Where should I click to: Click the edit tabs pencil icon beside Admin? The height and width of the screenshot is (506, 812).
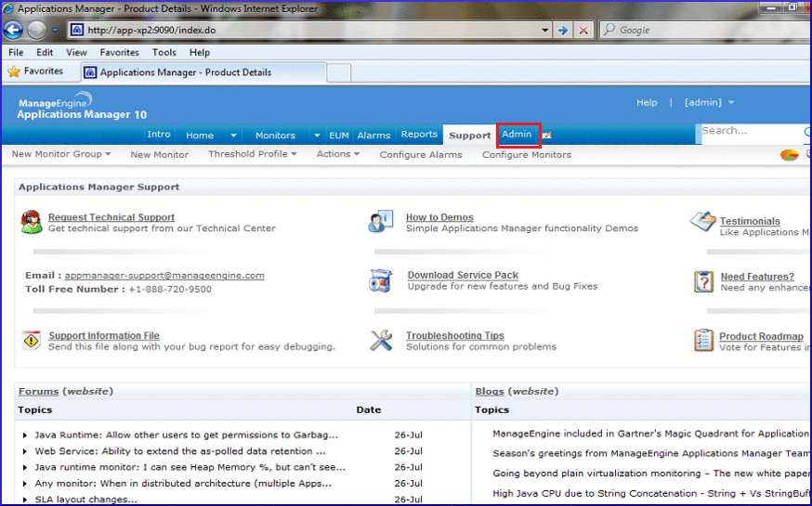coord(547,135)
